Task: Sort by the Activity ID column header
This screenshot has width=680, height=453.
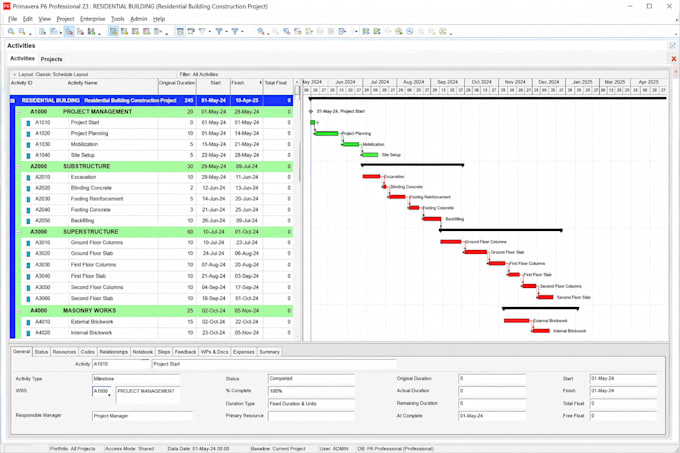Action: 22,83
